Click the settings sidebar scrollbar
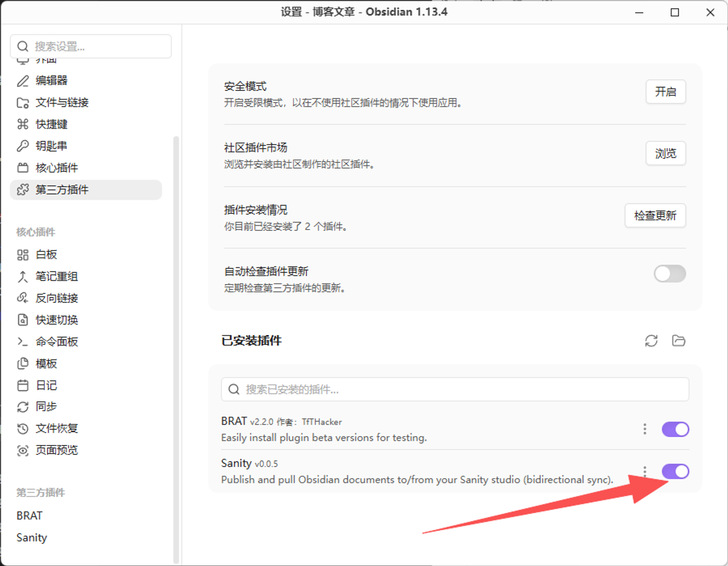The height and width of the screenshot is (566, 728). tap(176, 349)
